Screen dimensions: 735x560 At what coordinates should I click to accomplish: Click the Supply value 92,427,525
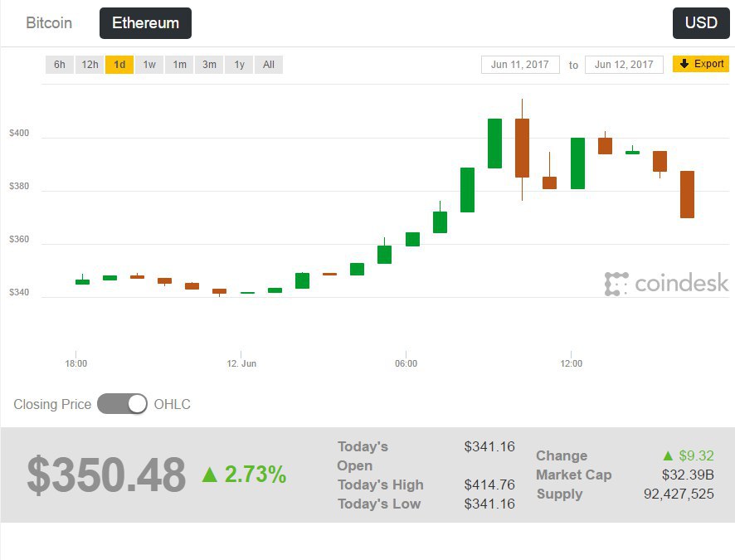(679, 494)
